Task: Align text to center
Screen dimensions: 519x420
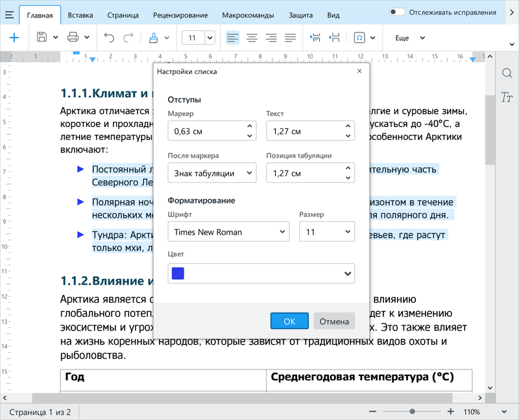Action: (x=252, y=38)
